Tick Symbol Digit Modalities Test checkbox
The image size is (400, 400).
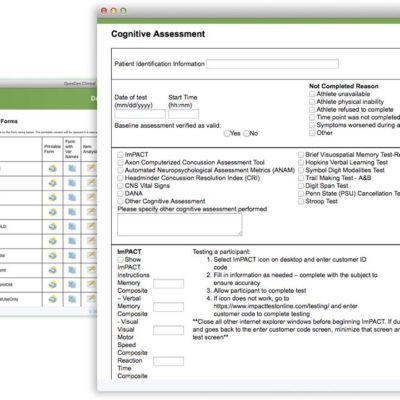301,170
